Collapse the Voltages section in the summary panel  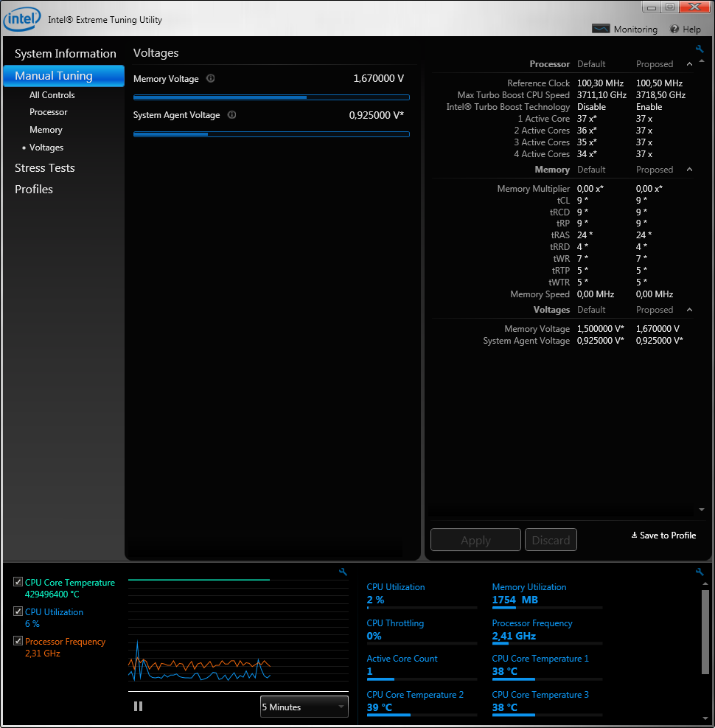pyautogui.click(x=689, y=310)
